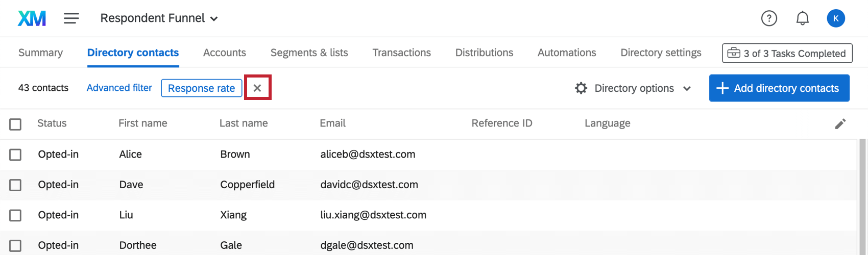Open the hamburger navigation menu
Image resolution: width=868 pixels, height=255 pixels.
(71, 18)
